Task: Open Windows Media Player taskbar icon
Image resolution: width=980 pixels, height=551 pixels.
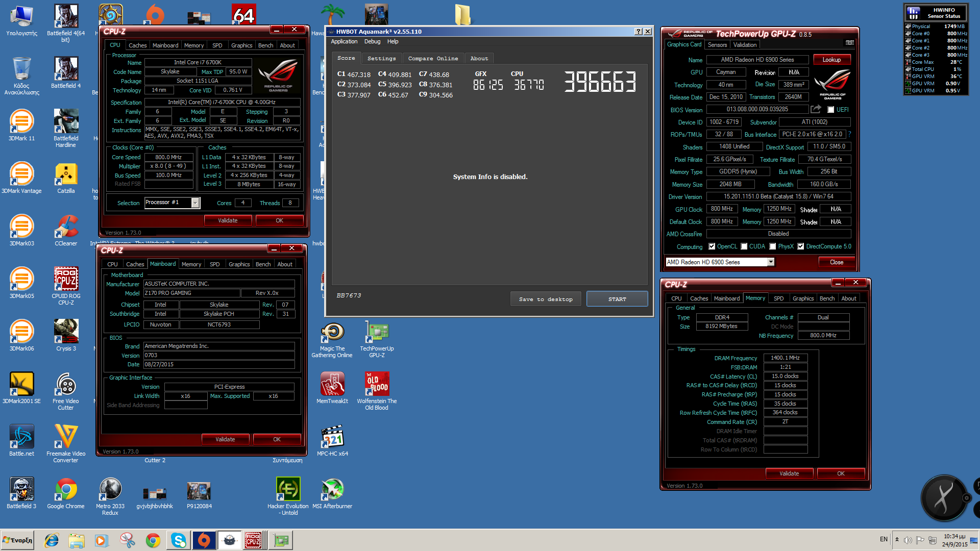Action: [x=102, y=540]
